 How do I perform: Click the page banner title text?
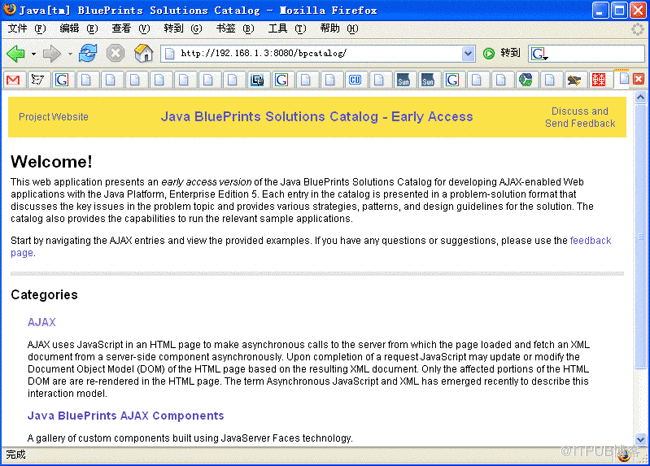tap(317, 117)
